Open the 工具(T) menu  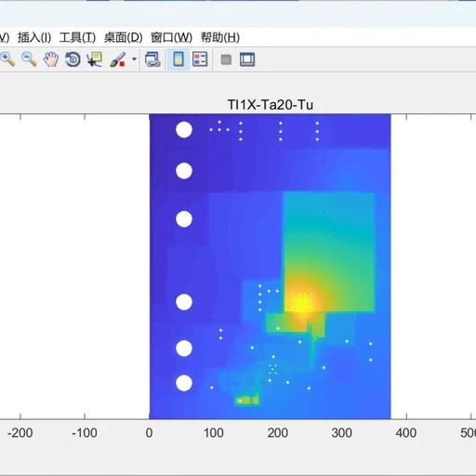pyautogui.click(x=77, y=37)
